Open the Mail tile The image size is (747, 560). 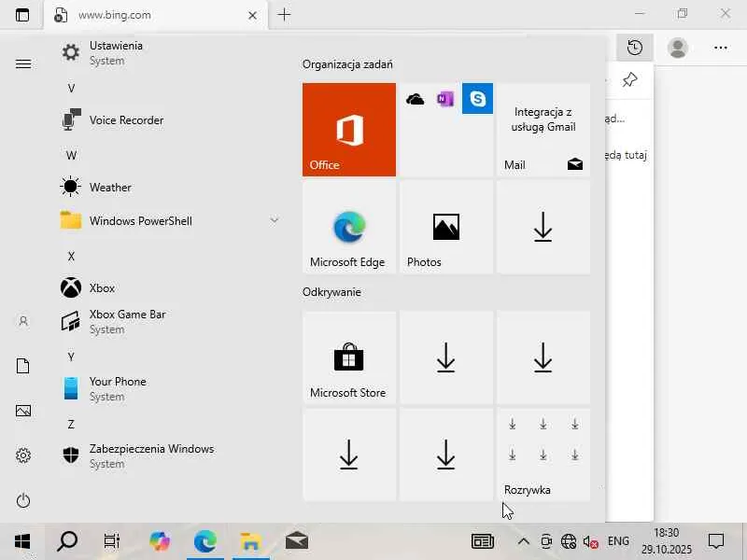tap(543, 130)
